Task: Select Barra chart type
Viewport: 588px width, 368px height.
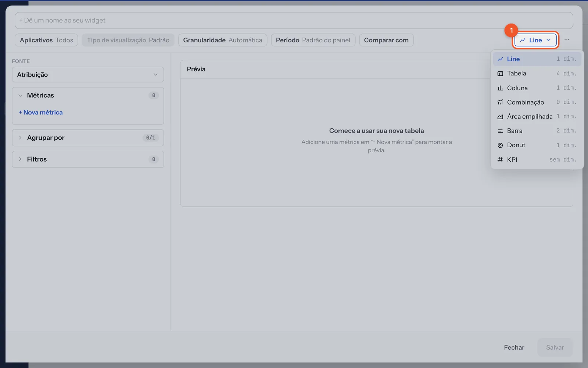Action: click(x=537, y=131)
